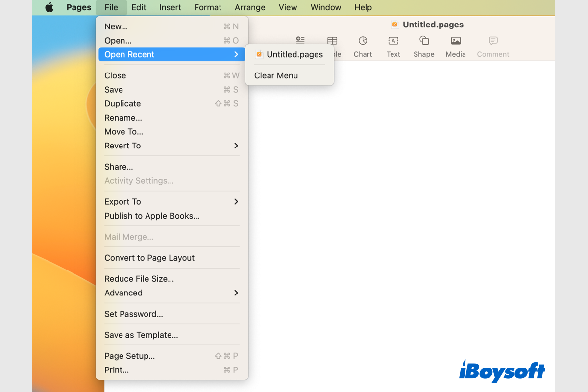Image resolution: width=588 pixels, height=392 pixels.
Task: Click the Pages icon beside the window title
Action: tap(394, 24)
